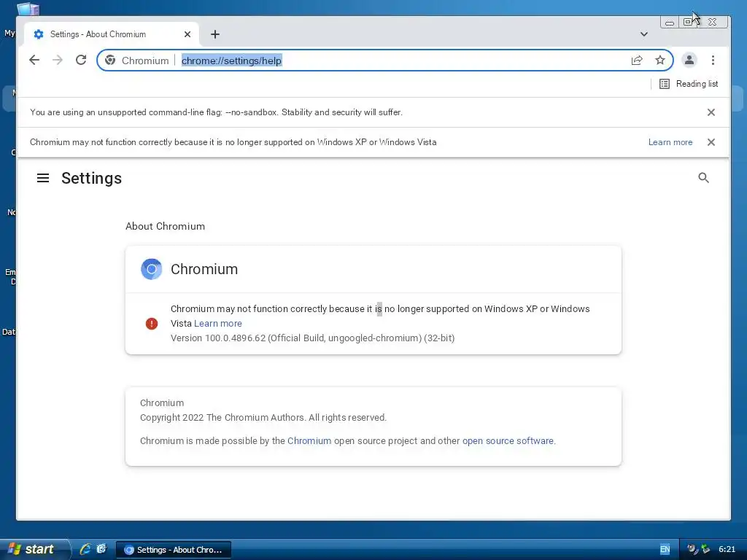The image size is (747, 560).
Task: Open the Windows start menu
Action: 34,549
